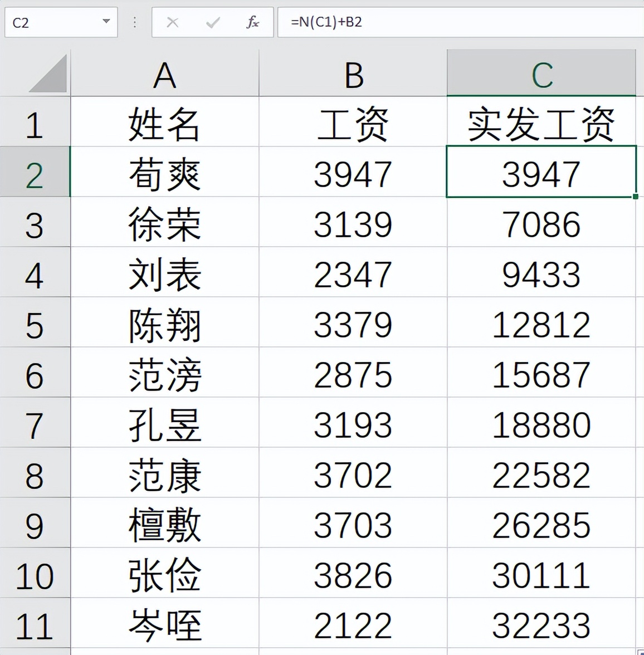Click cumulative cell 9433
This screenshot has height=655, width=644.
coord(541,272)
